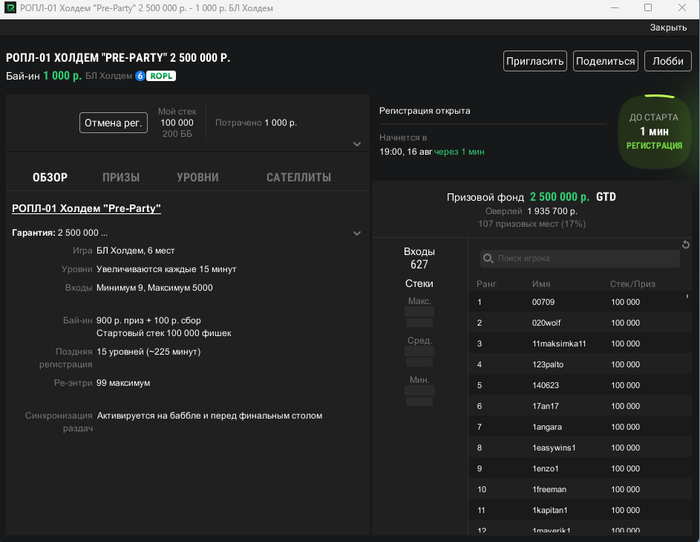Select player row 123palto

580,364
